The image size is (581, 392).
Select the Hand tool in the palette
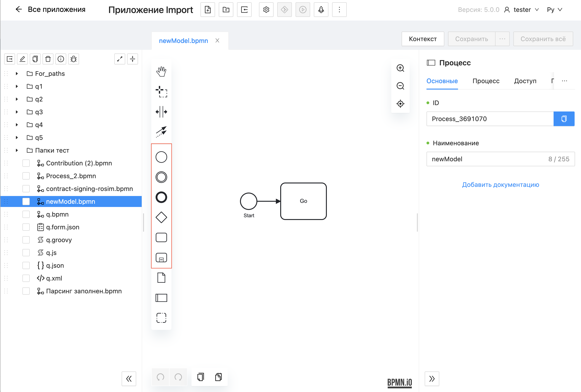161,72
